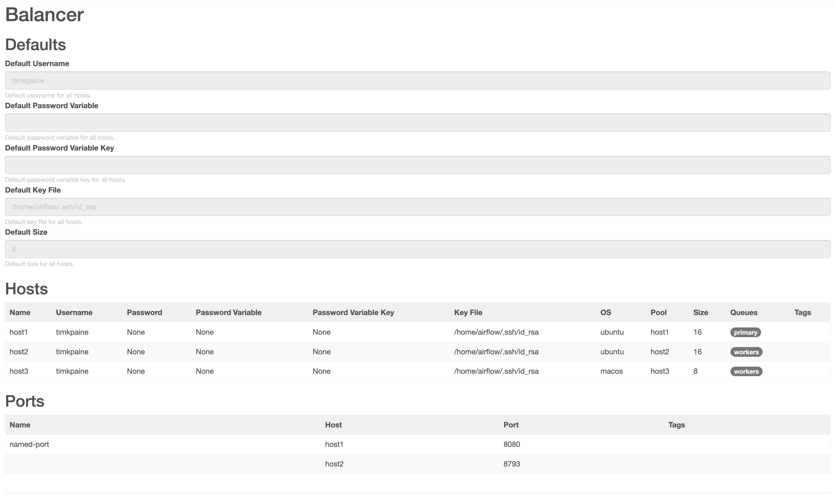Click the host3 row in the Hosts table
Viewport: 835px width, 504px height.
pyautogui.click(x=19, y=371)
